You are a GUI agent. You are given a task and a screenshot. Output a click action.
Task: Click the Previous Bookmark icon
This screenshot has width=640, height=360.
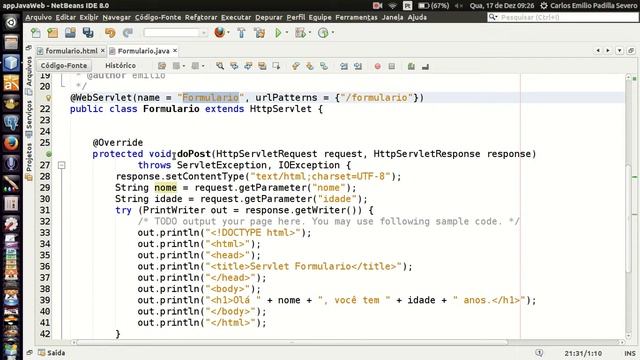click(x=296, y=66)
